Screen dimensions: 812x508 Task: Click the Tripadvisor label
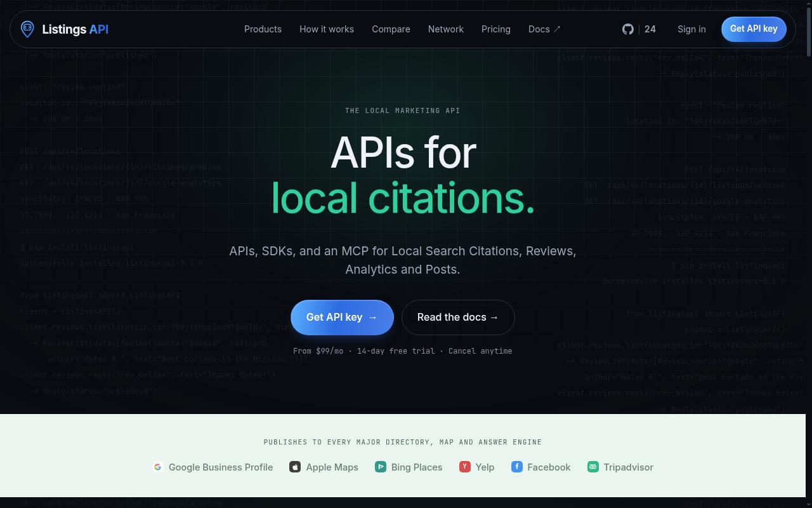click(x=629, y=467)
